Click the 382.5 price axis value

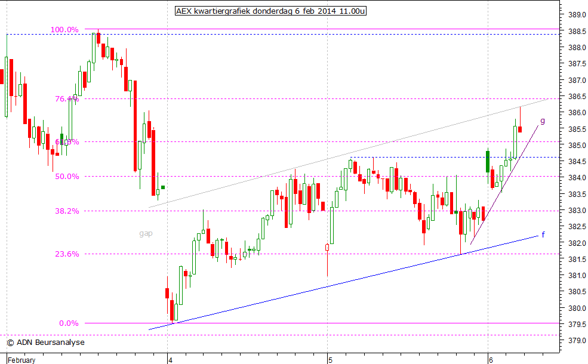(577, 227)
